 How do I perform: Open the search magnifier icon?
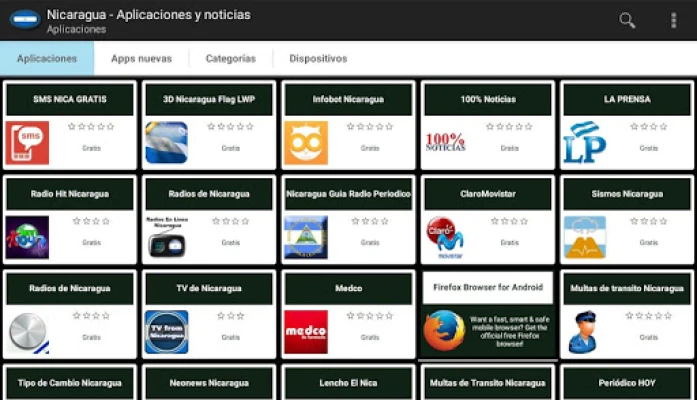click(627, 20)
